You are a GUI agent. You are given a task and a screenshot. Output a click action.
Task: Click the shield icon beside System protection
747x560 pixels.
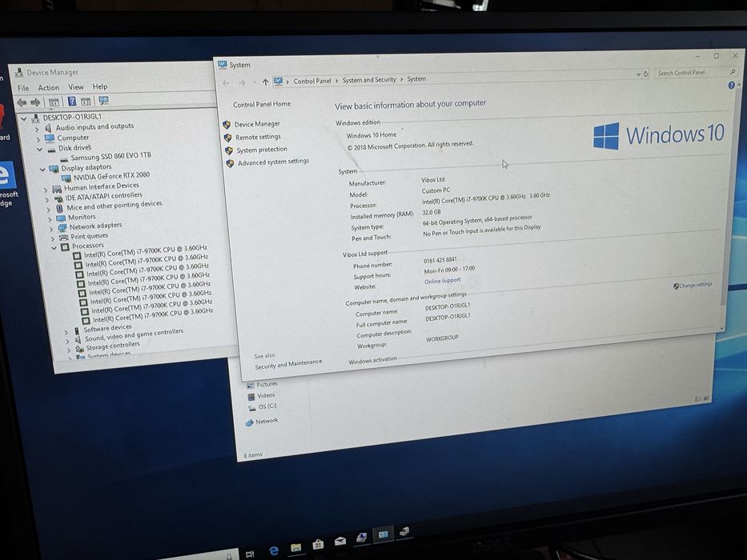pos(229,150)
